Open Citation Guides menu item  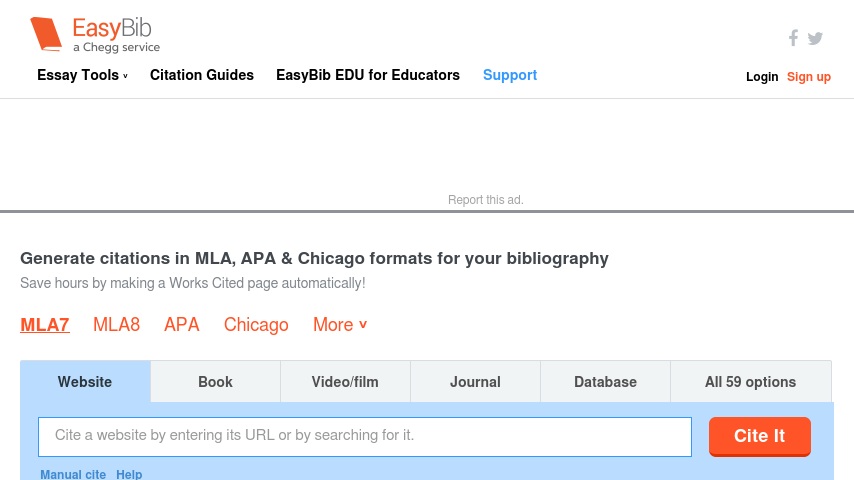pyautogui.click(x=202, y=75)
